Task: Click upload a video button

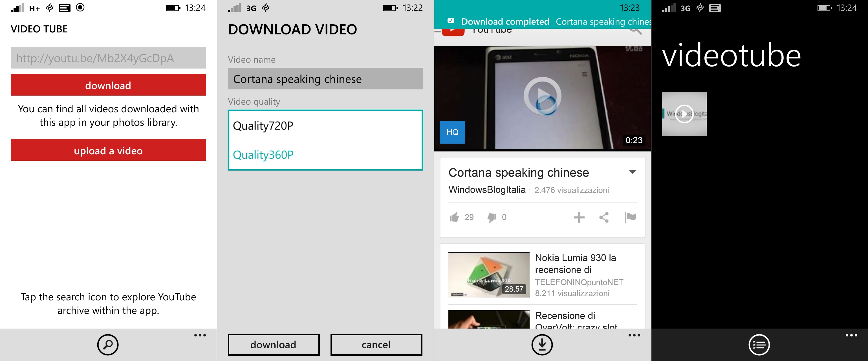Action: pos(109,149)
